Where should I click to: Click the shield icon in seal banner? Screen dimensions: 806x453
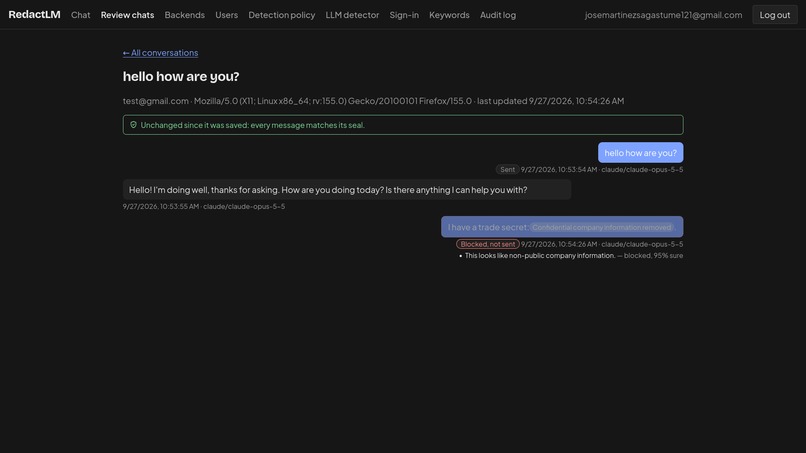134,124
